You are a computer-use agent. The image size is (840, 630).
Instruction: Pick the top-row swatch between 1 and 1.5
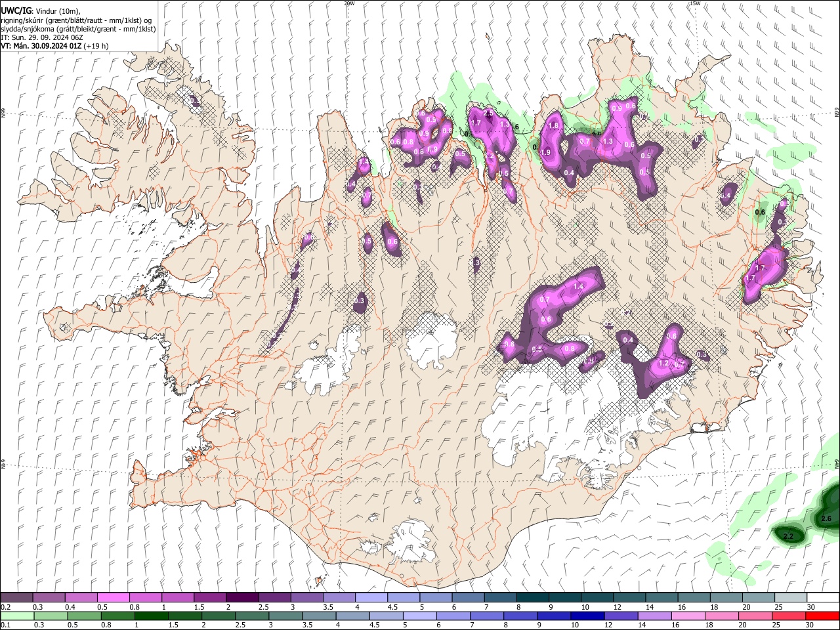pyautogui.click(x=178, y=598)
